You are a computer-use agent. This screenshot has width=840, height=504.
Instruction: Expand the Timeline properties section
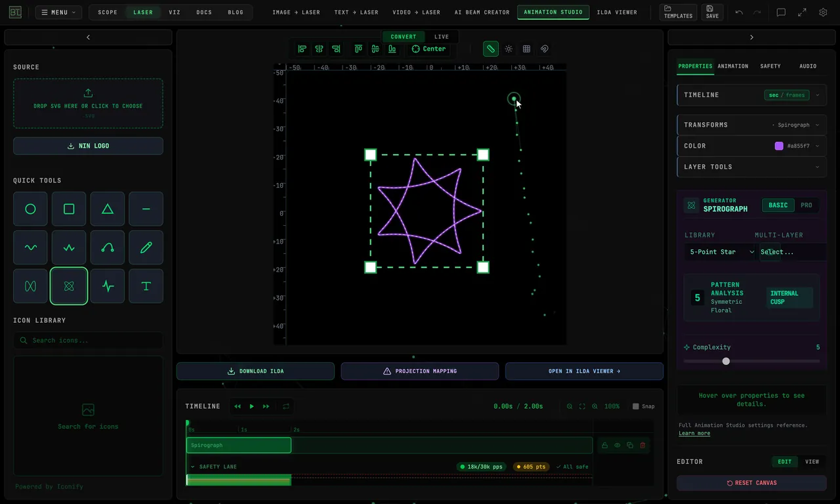751,95
